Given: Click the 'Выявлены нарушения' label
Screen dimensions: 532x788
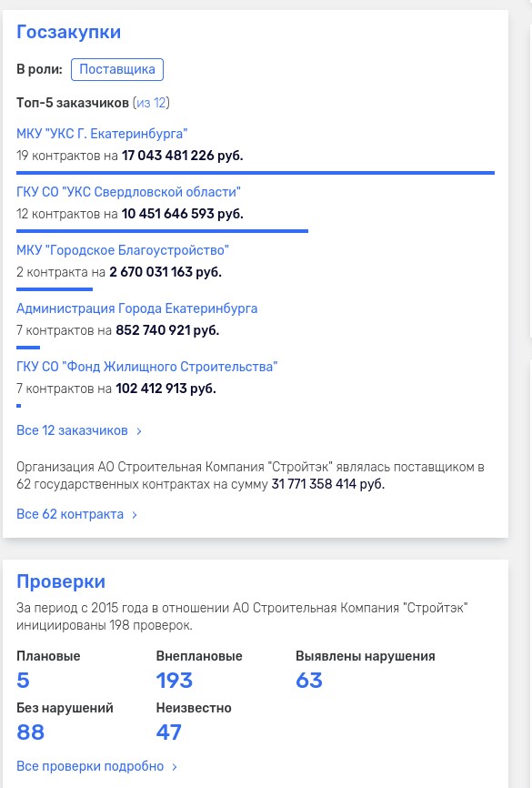Looking at the screenshot, I should coord(366,656).
